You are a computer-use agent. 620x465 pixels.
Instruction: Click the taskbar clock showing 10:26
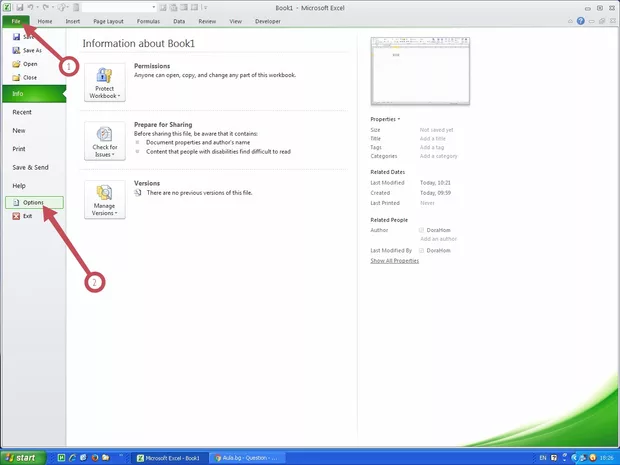(x=607, y=458)
